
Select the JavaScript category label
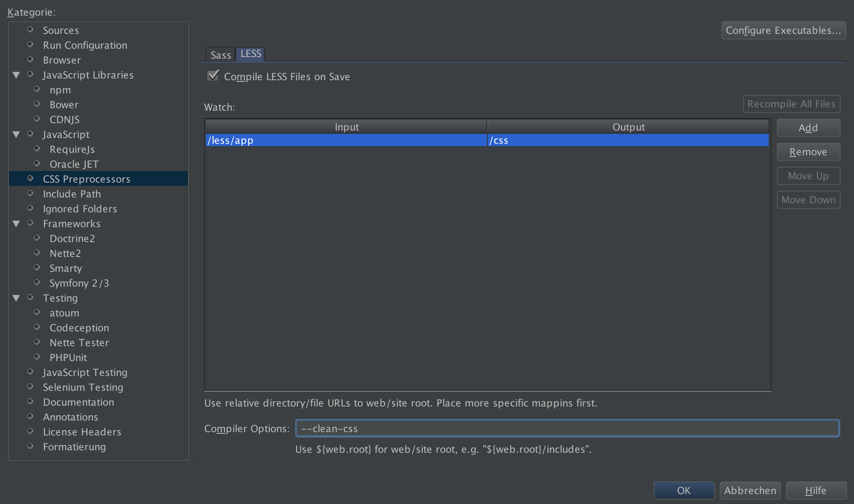[66, 135]
